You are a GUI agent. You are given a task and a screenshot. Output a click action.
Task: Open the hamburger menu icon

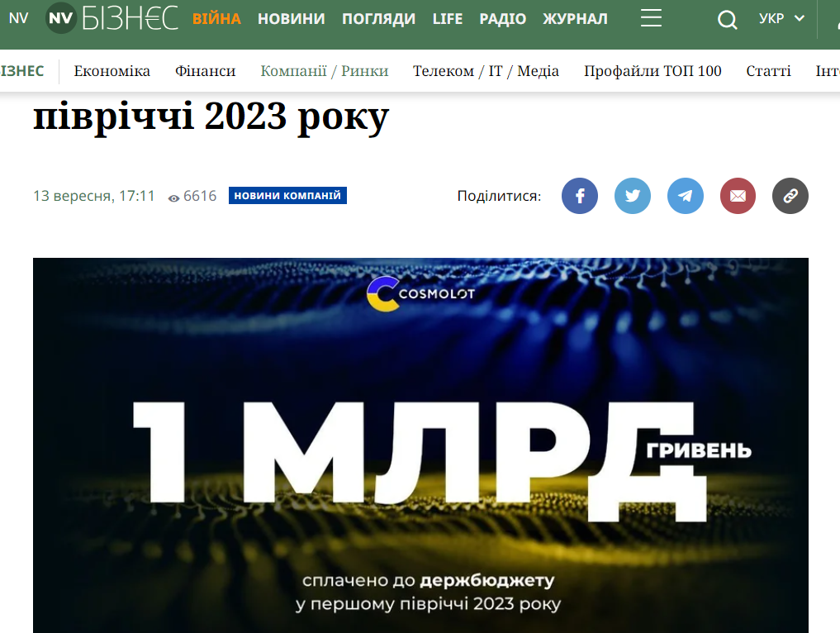651,18
